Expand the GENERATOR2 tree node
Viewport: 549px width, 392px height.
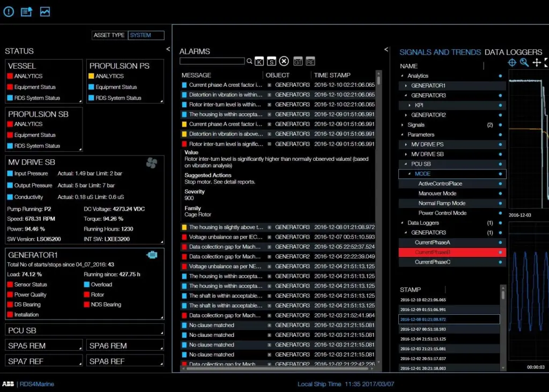pos(406,115)
